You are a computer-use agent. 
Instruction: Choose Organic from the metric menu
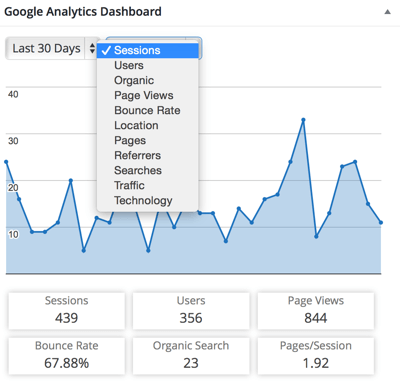click(x=148, y=80)
